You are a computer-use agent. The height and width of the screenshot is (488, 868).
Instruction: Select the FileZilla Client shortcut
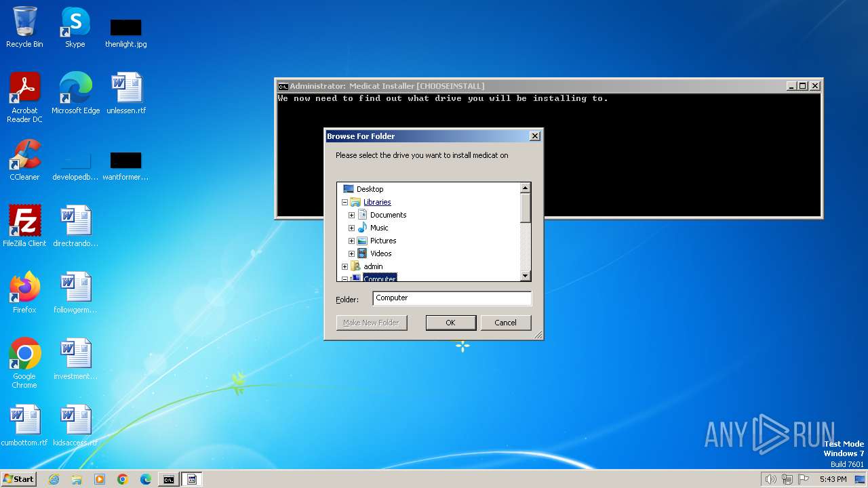[x=24, y=226]
